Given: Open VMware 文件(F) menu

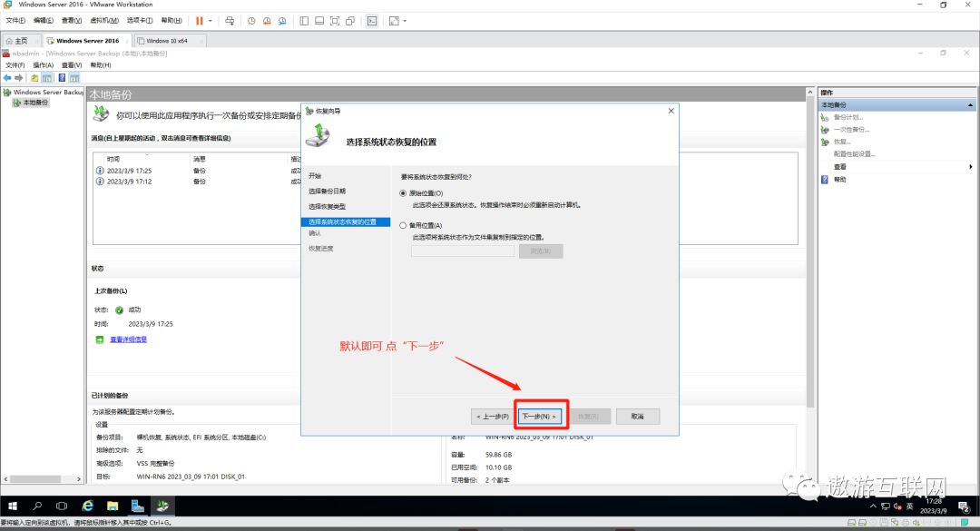Looking at the screenshot, I should [x=15, y=21].
